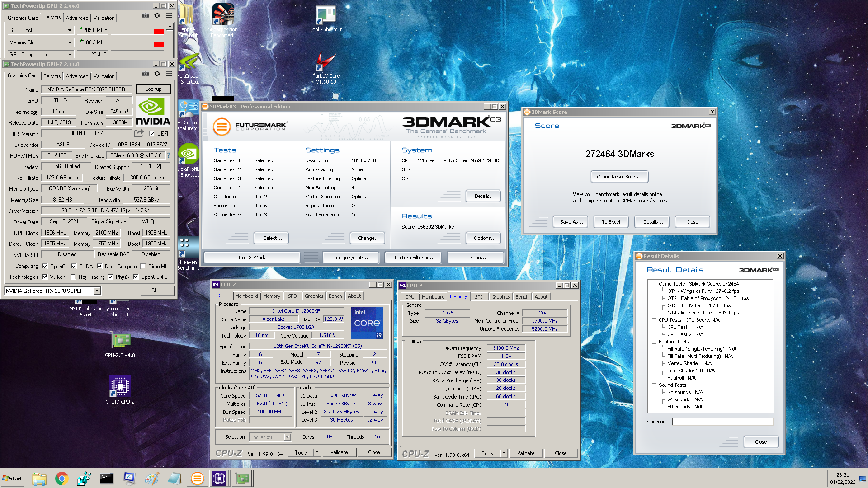The width and height of the screenshot is (868, 488).
Task: Toggle the UEFI checkbox in GPU-Z
Action: tap(152, 133)
